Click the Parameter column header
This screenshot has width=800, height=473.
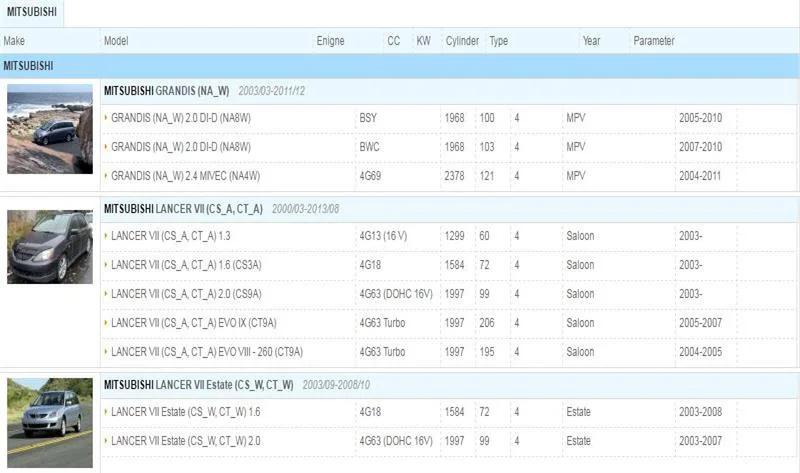click(x=654, y=41)
